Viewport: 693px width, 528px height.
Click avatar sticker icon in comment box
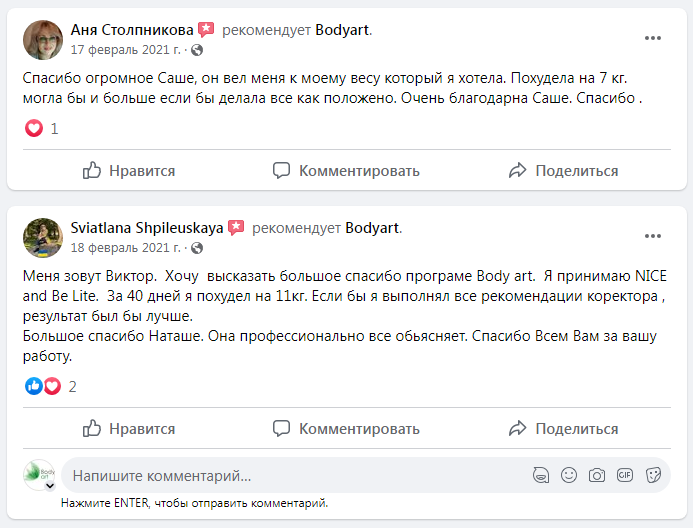(x=541, y=475)
